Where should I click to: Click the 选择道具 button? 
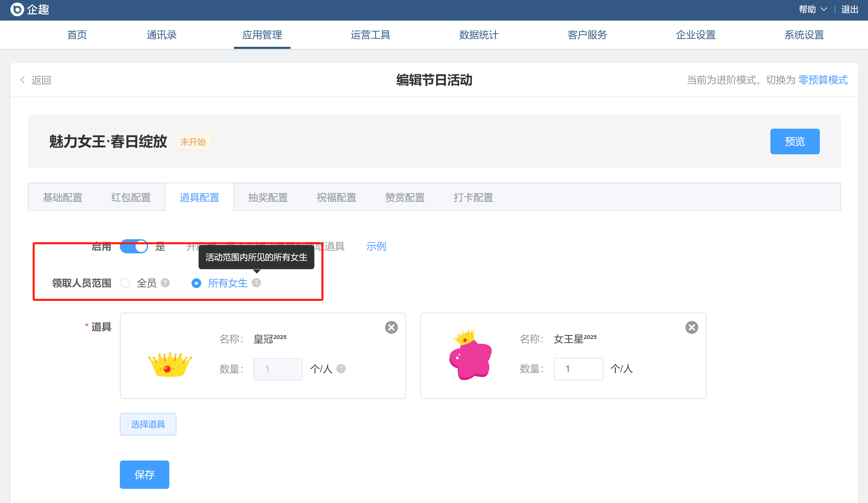[x=148, y=424]
